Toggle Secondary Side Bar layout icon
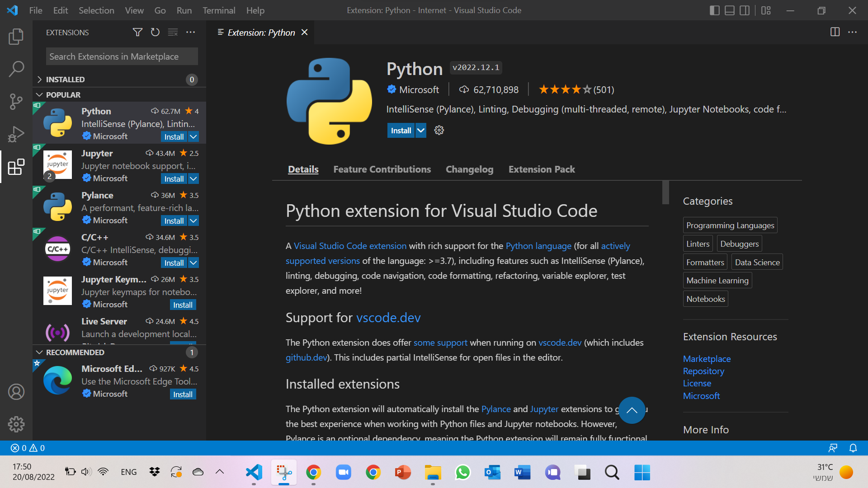This screenshot has height=488, width=868. (745, 10)
